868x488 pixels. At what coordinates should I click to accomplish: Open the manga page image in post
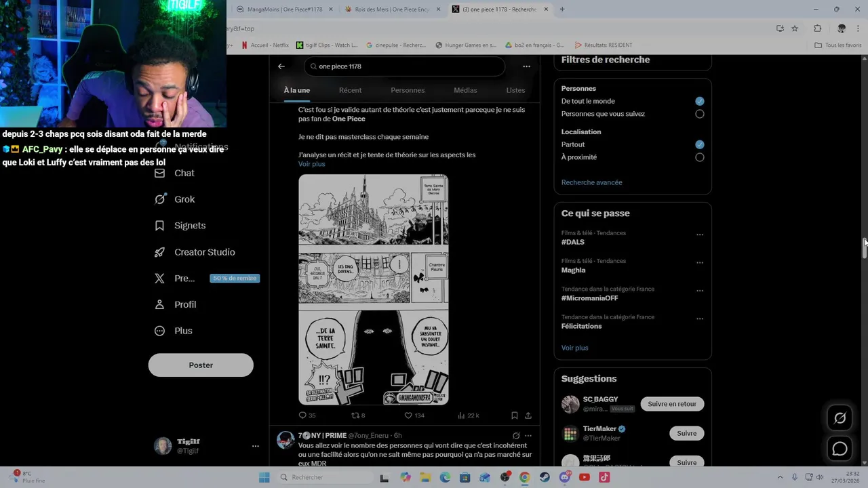pos(374,289)
